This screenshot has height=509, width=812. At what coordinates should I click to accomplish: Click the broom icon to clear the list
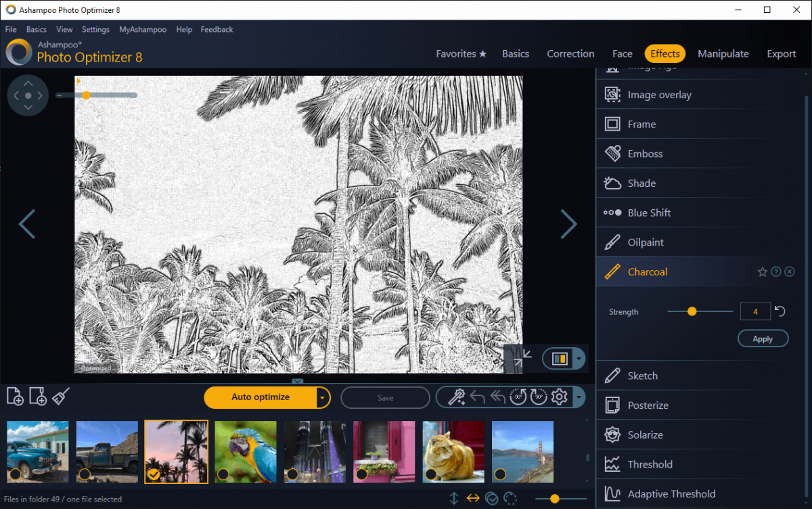click(60, 397)
